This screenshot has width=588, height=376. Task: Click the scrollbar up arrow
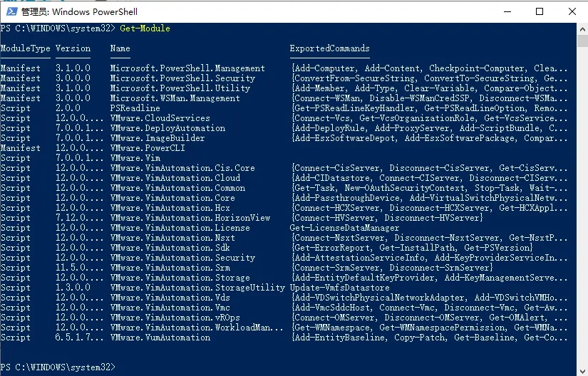pos(582,28)
